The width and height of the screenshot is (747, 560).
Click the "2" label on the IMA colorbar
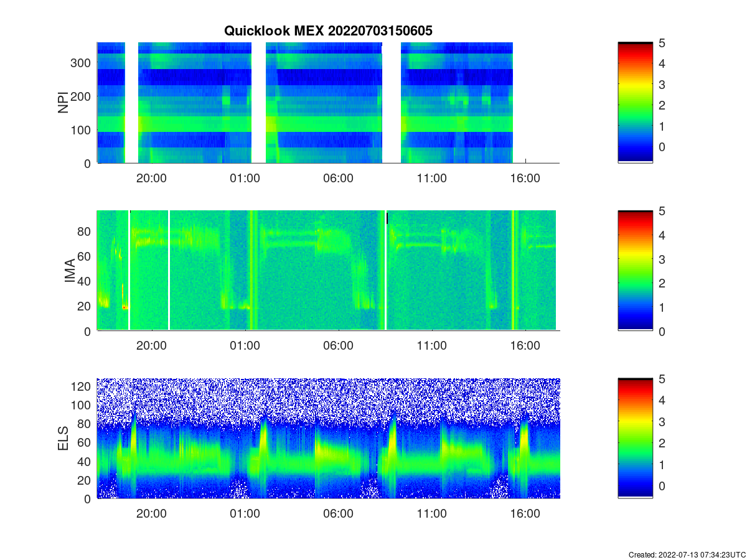(x=662, y=283)
